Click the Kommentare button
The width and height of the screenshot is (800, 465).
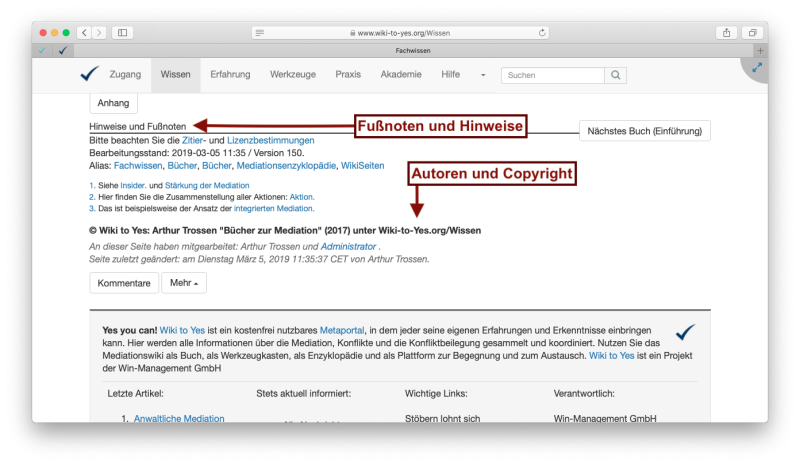tap(124, 283)
